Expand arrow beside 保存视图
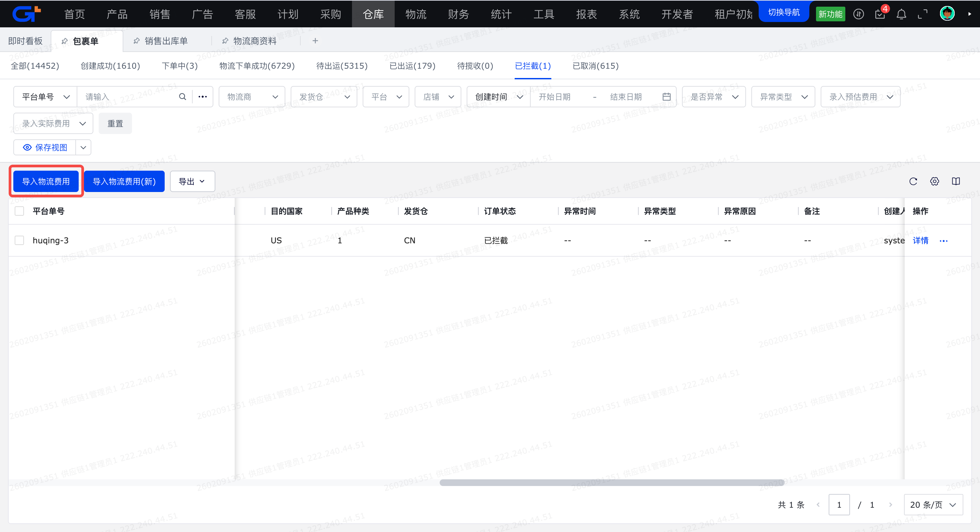Viewport: 980px width, 532px height. click(83, 147)
